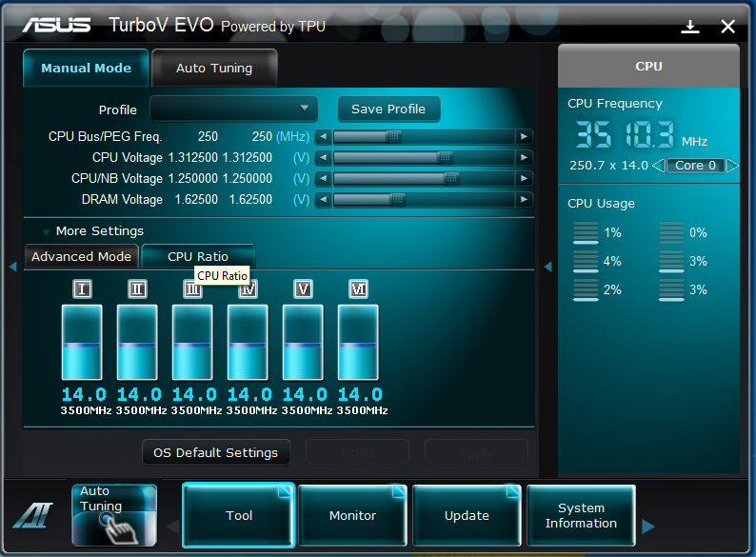Increase CPU/NB Voltage with right arrow
The height and width of the screenshot is (557, 756).
click(x=524, y=178)
